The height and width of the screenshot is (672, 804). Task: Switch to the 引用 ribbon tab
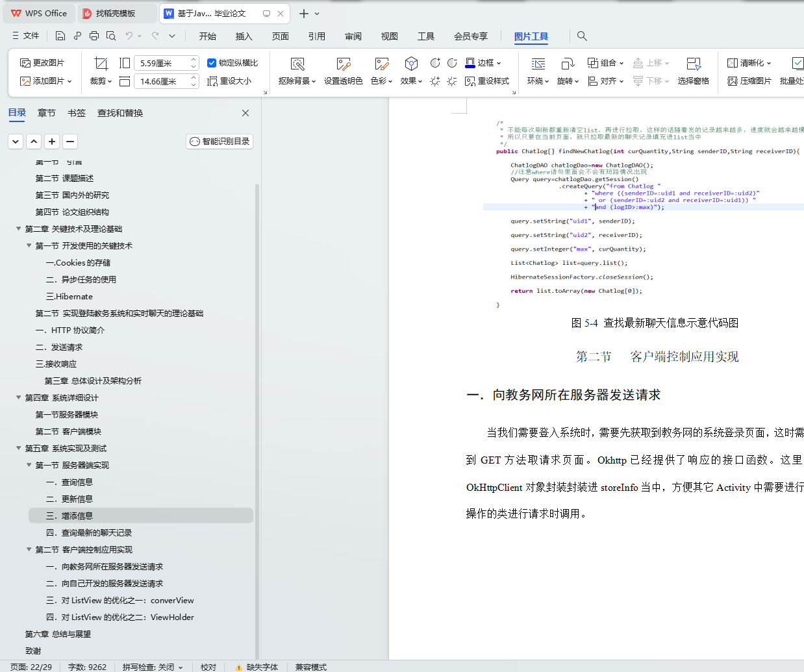tap(317, 36)
